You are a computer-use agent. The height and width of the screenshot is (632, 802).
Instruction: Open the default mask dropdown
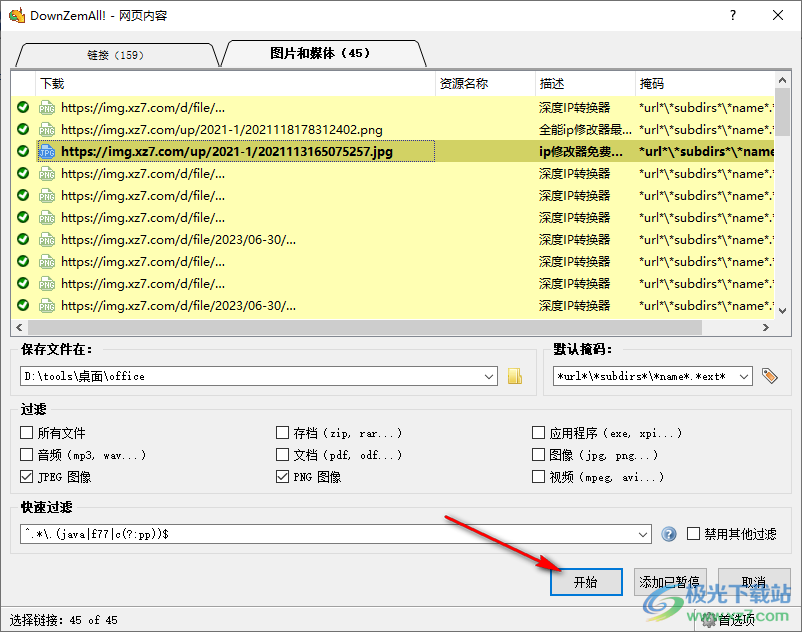point(744,376)
